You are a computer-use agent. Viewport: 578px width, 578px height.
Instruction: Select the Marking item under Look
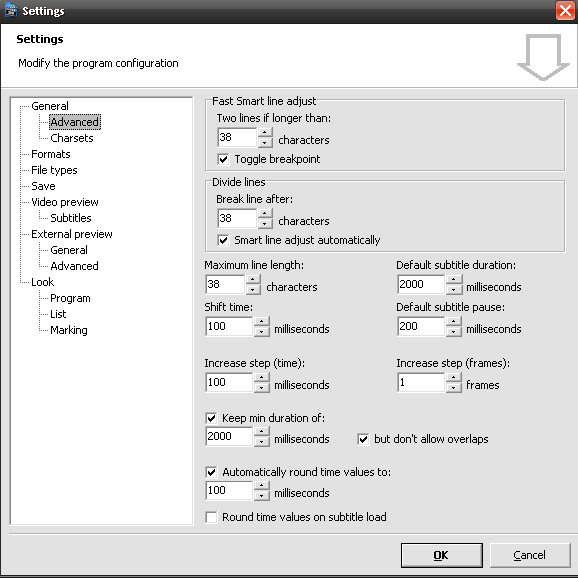click(69, 330)
